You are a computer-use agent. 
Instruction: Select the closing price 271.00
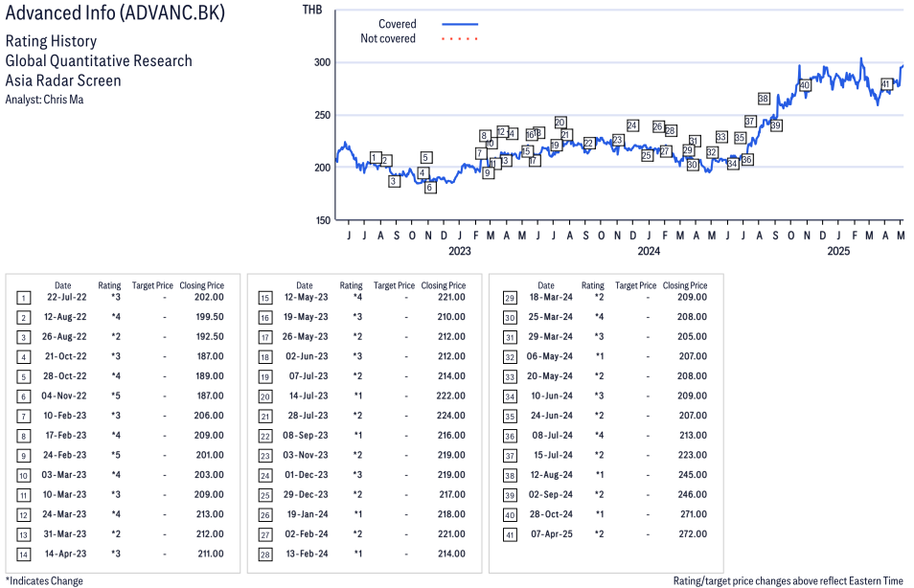693,514
